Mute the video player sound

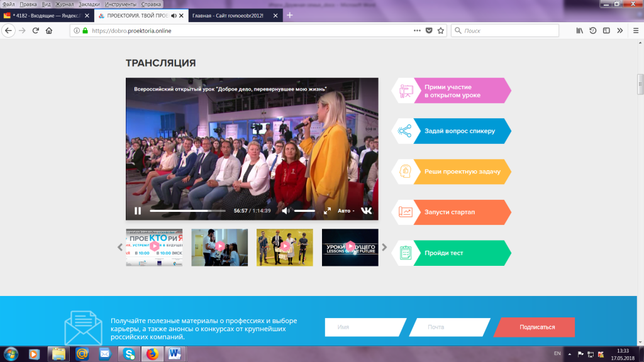pyautogui.click(x=286, y=211)
